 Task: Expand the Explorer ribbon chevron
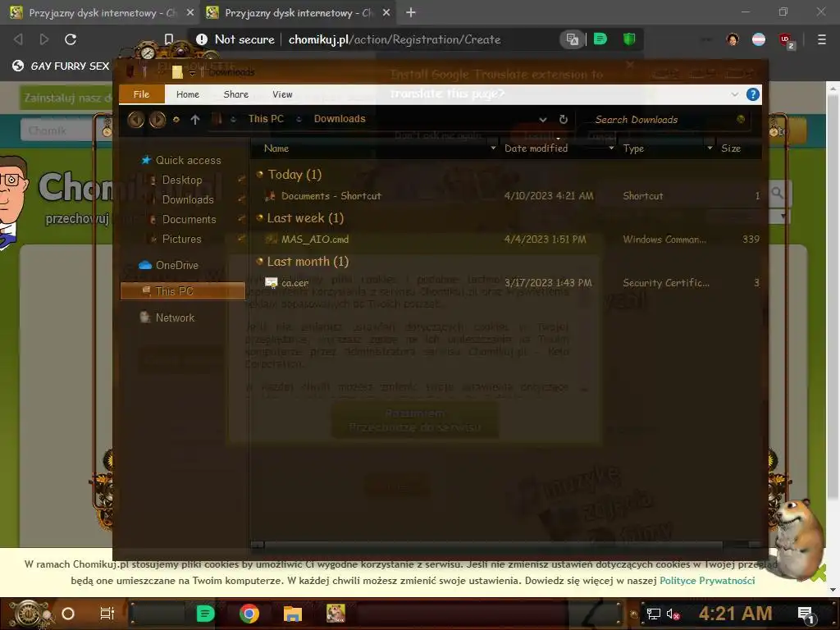pyautogui.click(x=734, y=94)
